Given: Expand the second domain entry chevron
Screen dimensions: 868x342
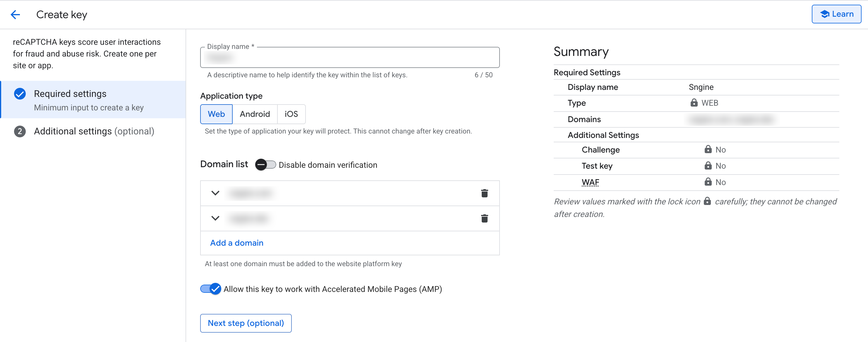Looking at the screenshot, I should click(x=215, y=218).
